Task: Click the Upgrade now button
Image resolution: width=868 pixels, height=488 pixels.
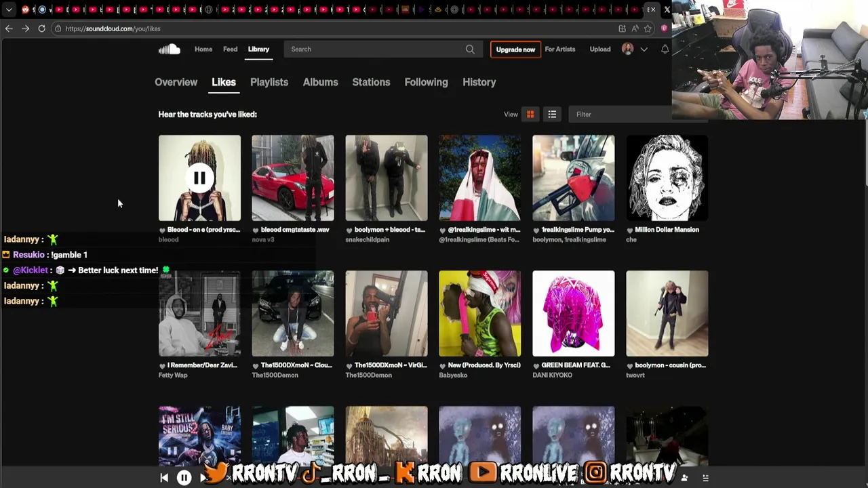Action: coord(515,49)
